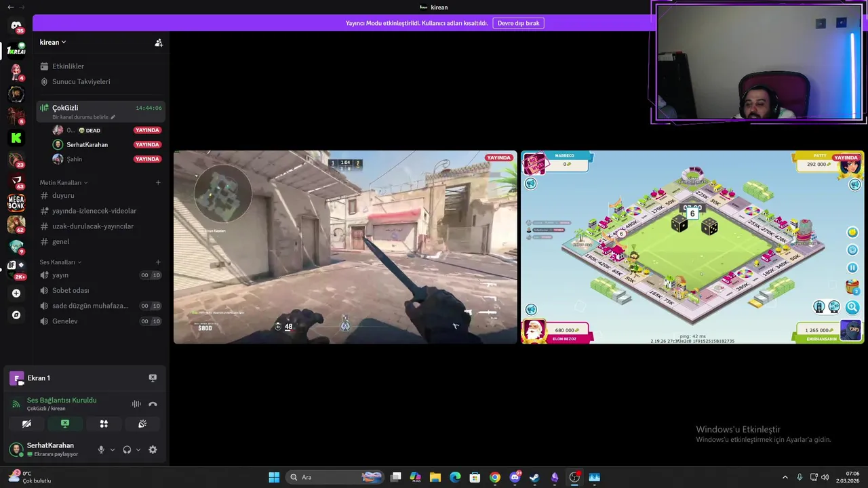
Task: Click the back arrow in title bar
Action: pos(10,7)
